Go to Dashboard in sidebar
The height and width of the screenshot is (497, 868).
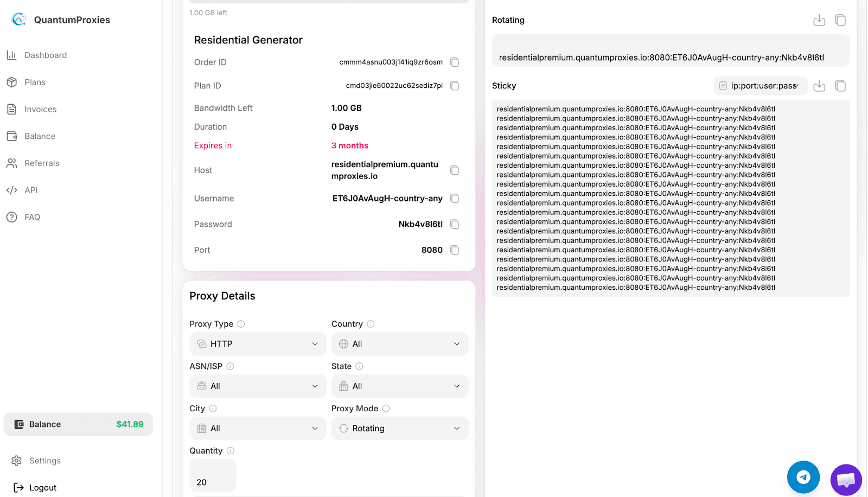point(46,55)
